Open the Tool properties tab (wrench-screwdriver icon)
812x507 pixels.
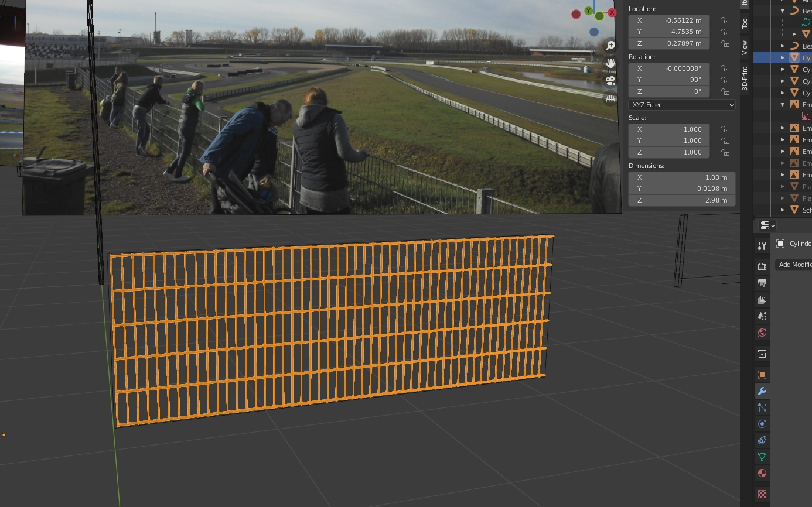click(762, 246)
